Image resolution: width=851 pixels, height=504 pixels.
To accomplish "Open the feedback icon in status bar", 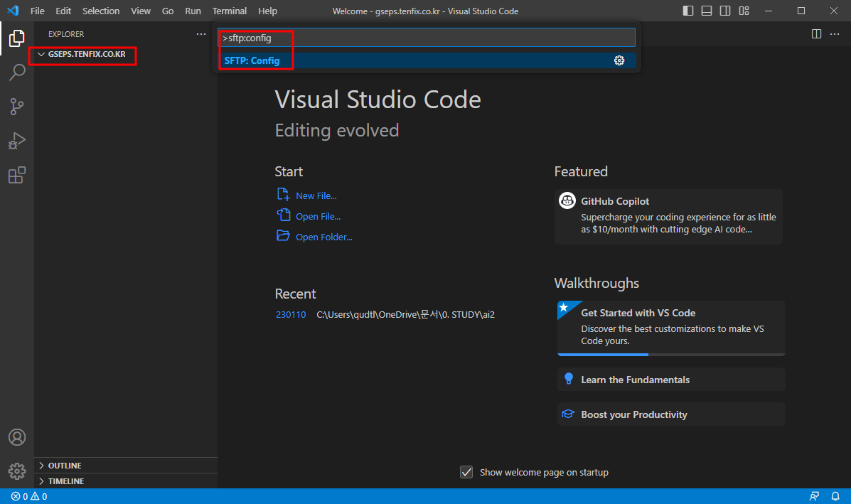I will (814, 496).
